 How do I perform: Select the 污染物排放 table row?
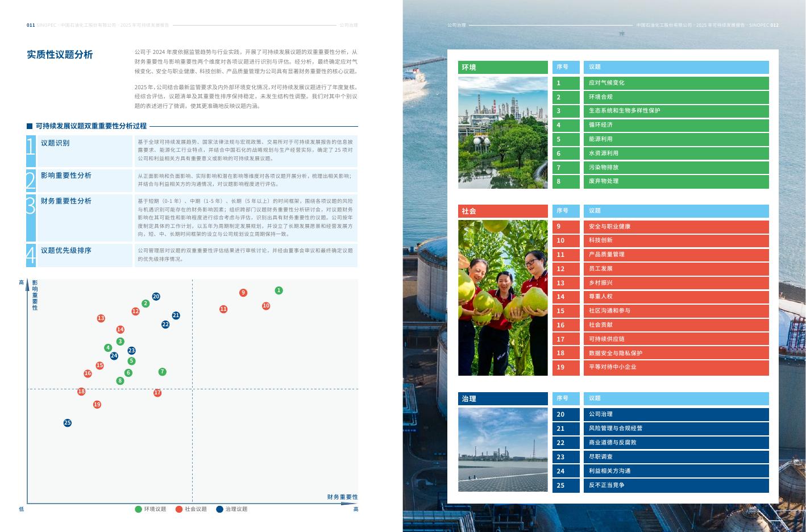point(660,168)
